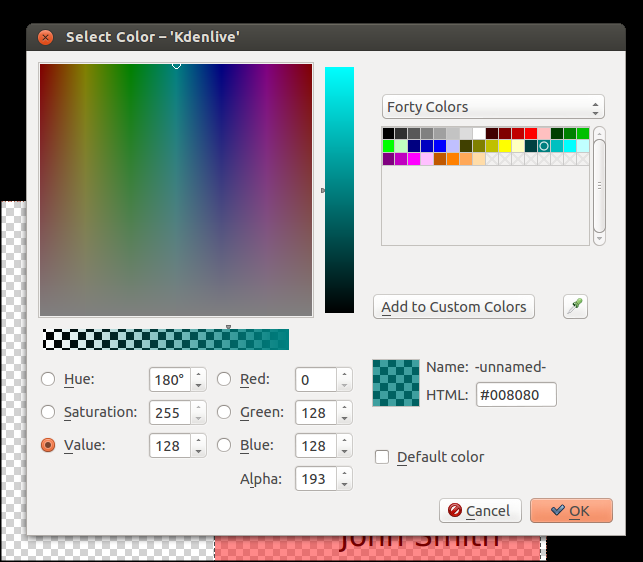This screenshot has height=562, width=643.
Task: Click the vertical cyan value gradient bar
Action: [339, 190]
